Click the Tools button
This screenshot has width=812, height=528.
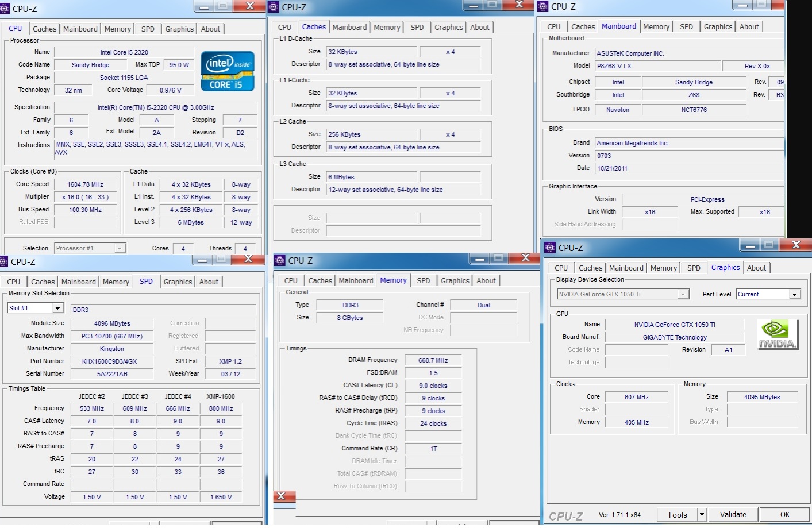coord(677,515)
